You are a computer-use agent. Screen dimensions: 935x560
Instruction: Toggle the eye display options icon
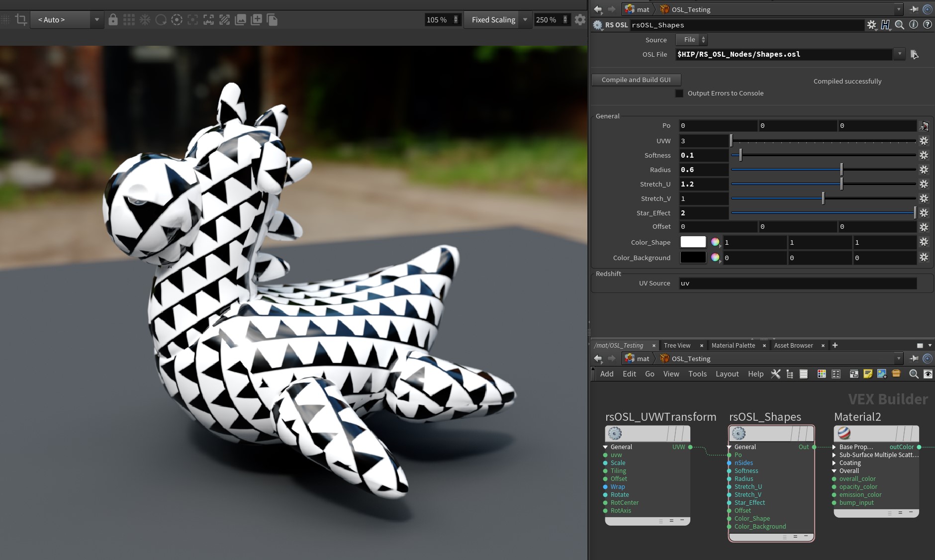pyautogui.click(x=928, y=374)
